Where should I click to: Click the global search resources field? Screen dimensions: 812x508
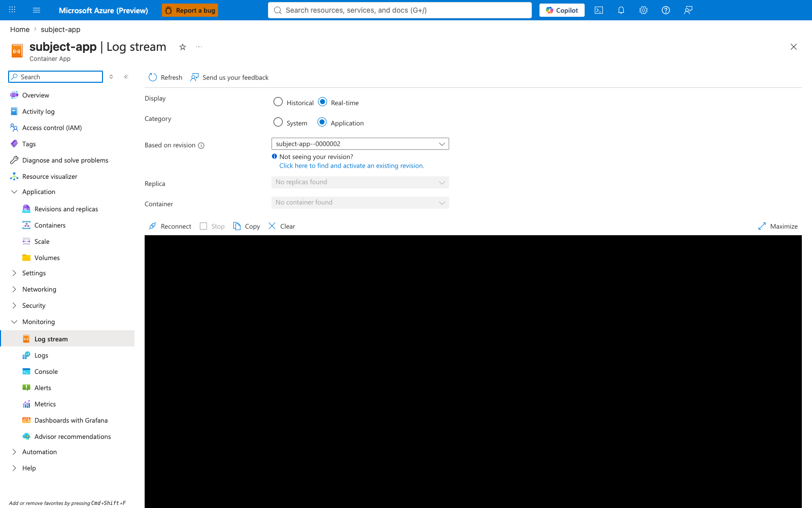[x=400, y=10]
